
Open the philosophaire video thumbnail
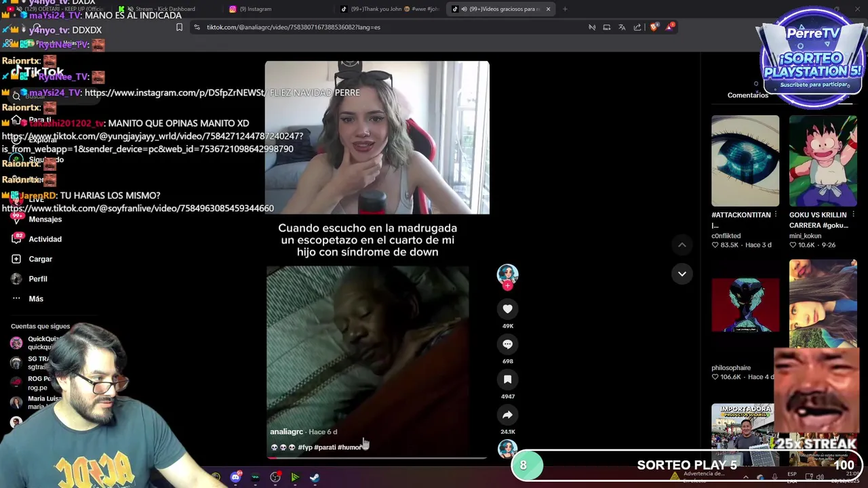point(745,304)
